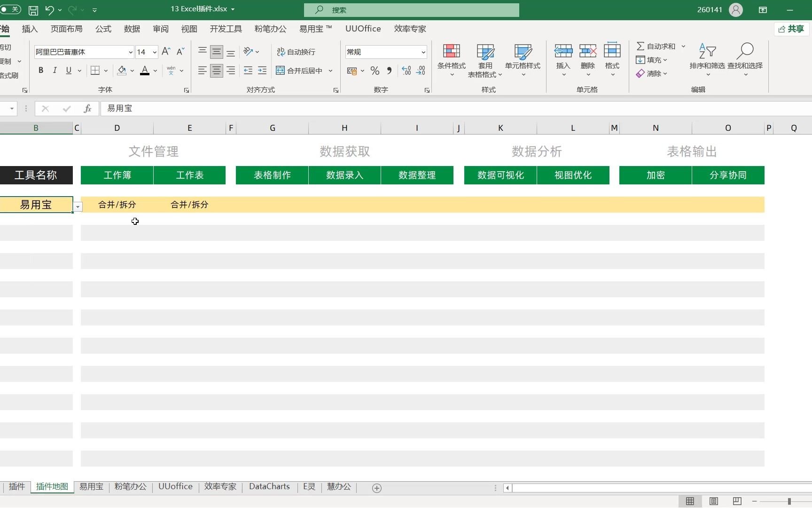Open the clear (清除) dropdown
This screenshot has height=508, width=812.
(651, 73)
